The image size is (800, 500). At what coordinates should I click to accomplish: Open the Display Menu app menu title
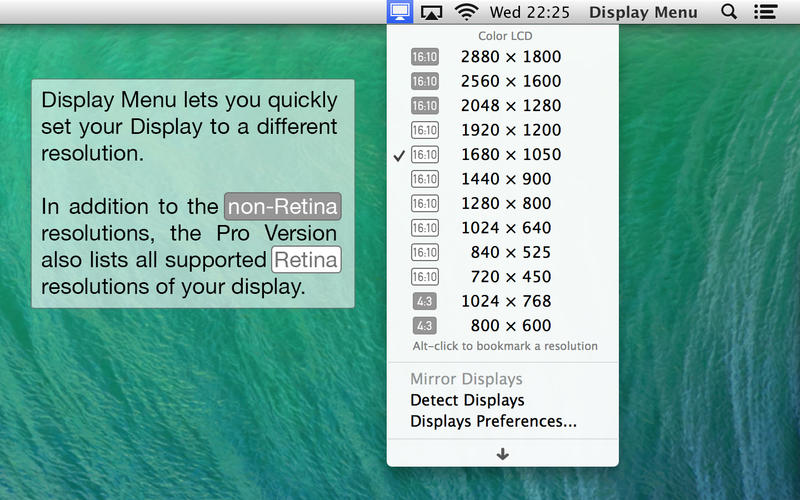tap(643, 12)
